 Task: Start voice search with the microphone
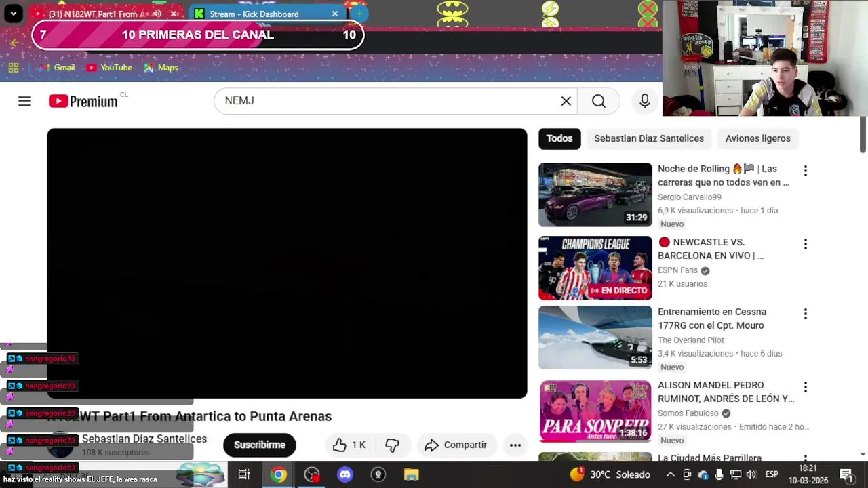(x=644, y=101)
